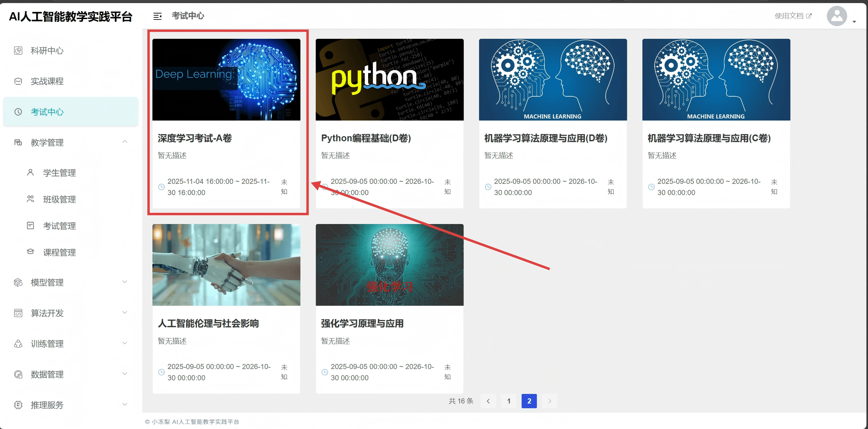The image size is (868, 429).
Task: Click the sidebar collapse hamburger icon
Action: 157,16
